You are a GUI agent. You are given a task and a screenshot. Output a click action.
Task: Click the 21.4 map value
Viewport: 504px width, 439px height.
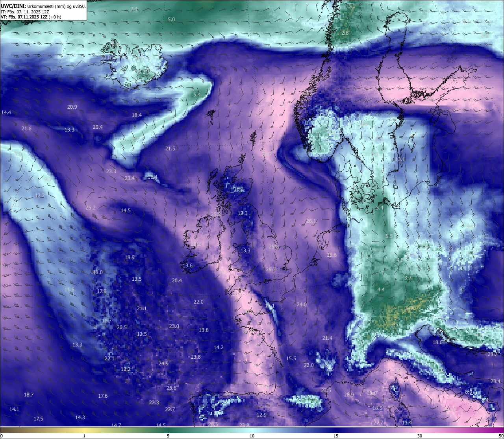(327, 338)
